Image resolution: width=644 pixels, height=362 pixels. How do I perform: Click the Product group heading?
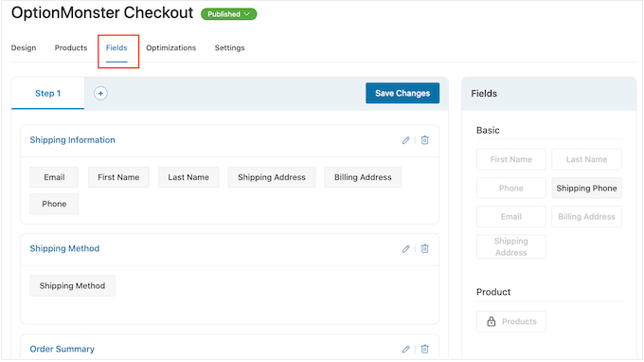(x=493, y=292)
